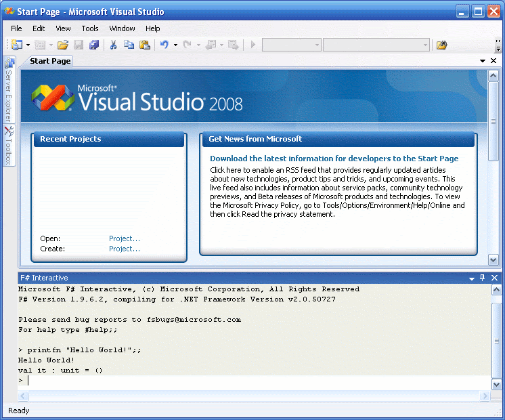Open the Window menu
The width and height of the screenshot is (505, 420).
(x=122, y=28)
